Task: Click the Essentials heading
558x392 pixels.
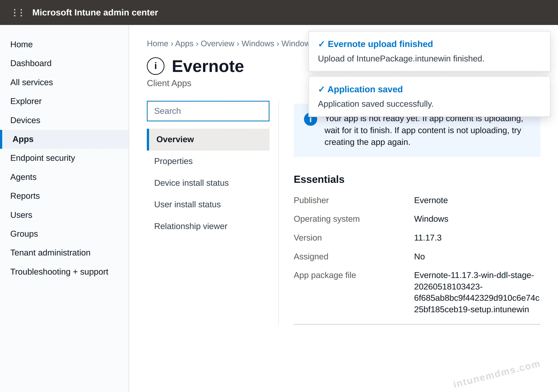Action: (319, 179)
